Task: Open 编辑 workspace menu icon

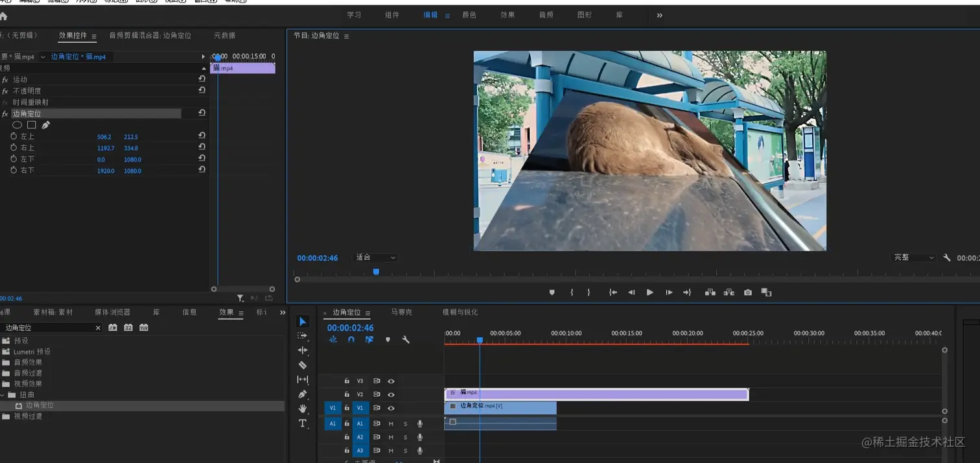Action: 447,15
